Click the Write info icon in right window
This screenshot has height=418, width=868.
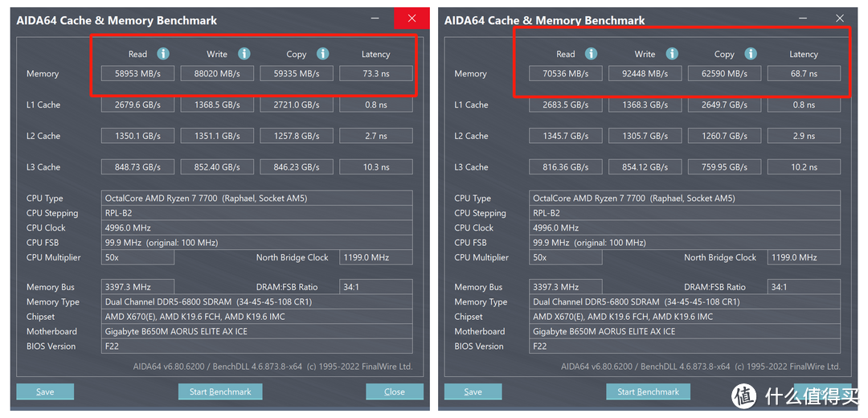click(672, 54)
